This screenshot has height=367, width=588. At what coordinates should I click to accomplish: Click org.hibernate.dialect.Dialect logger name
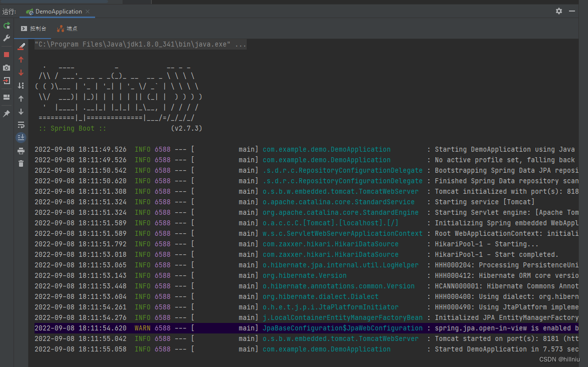[321, 296]
